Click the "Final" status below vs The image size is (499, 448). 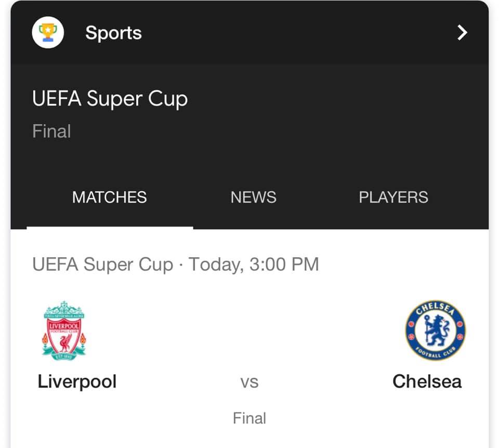click(249, 418)
